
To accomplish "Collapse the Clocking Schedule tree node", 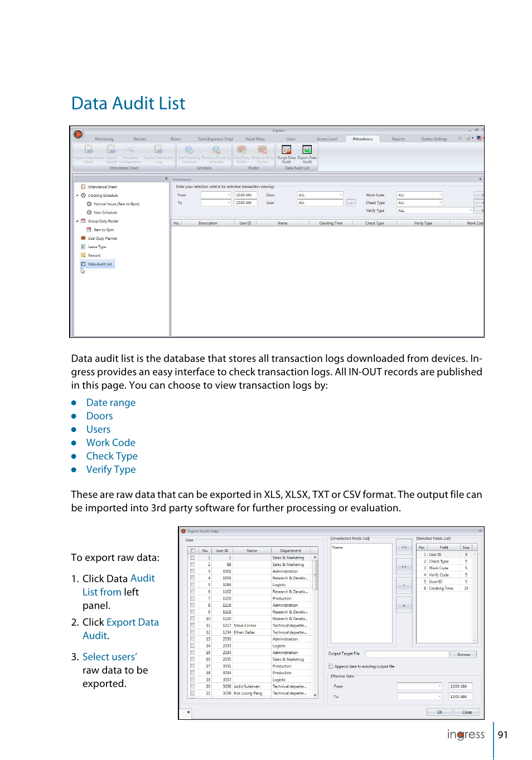I will click(x=77, y=196).
